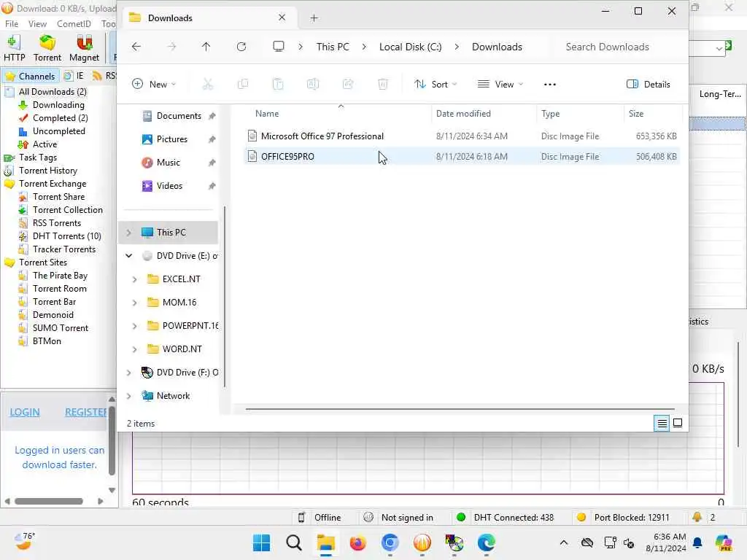Click the Torrent toolbar icon in BitComet
This screenshot has height=560, width=747.
click(x=47, y=48)
